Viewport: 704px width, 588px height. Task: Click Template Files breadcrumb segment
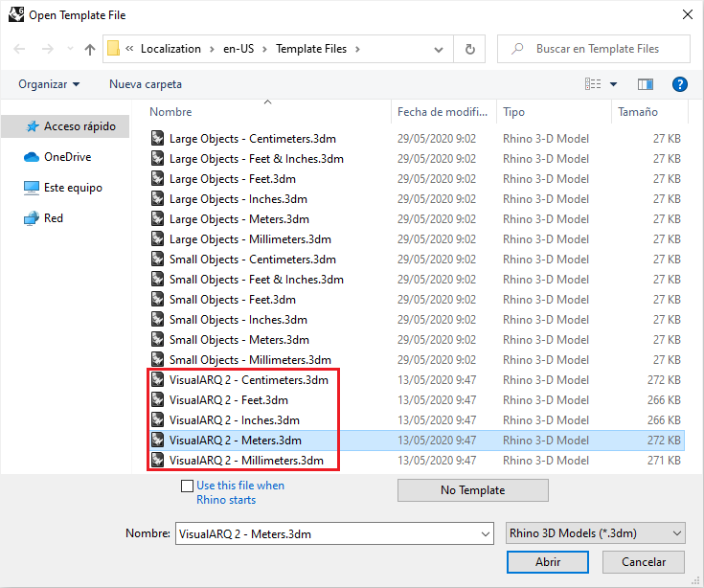pos(311,49)
